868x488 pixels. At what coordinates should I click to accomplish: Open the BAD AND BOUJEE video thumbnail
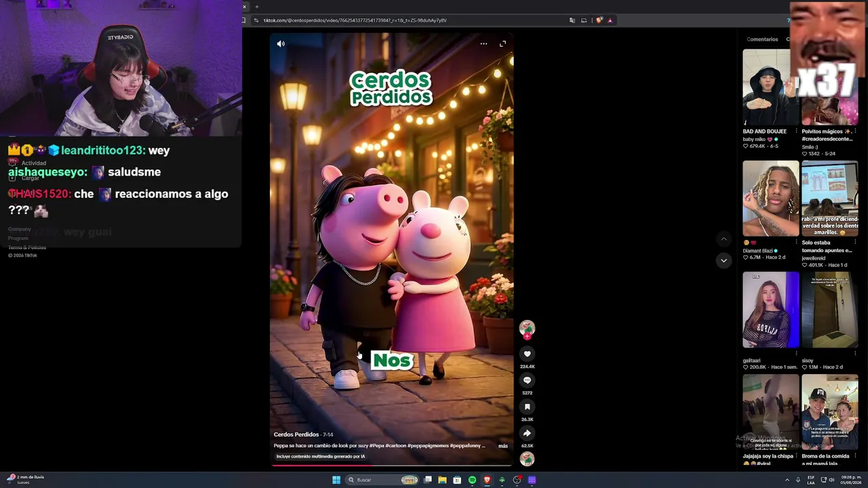tap(770, 87)
